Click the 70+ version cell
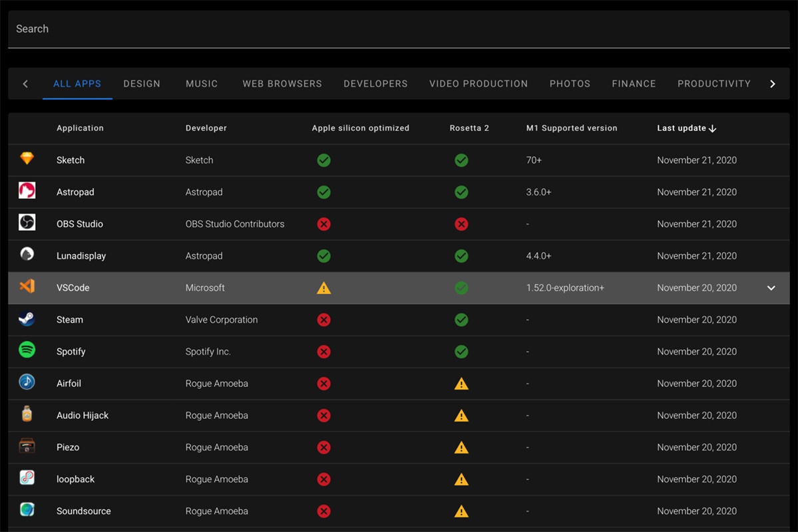Viewport: 798px width, 532px height. click(534, 160)
